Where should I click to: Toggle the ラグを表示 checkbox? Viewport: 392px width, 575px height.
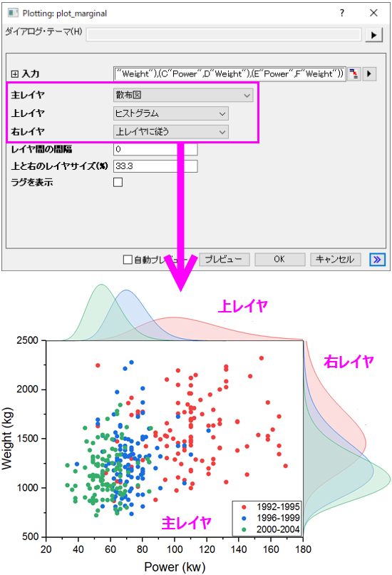pos(118,182)
